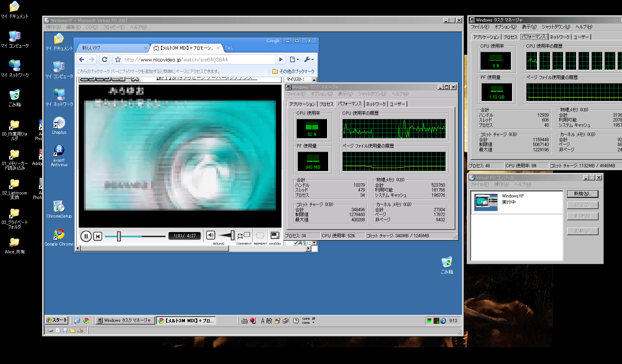
Task: Toggle the 再生に checkbox below playlist
Action: 296,243
